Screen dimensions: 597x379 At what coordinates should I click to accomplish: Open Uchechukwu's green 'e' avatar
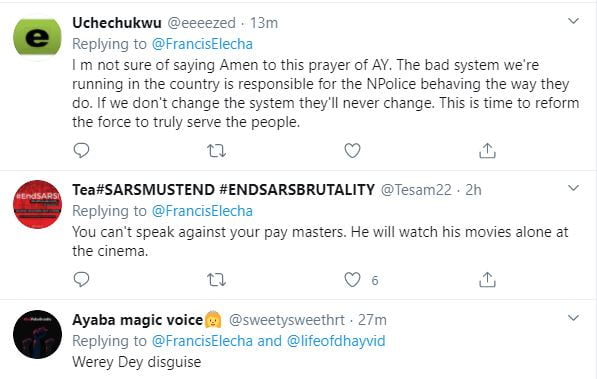(x=37, y=37)
